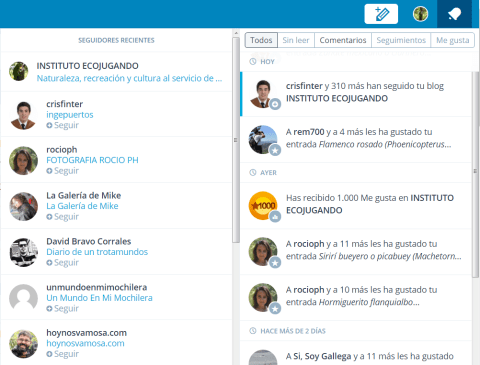The width and height of the screenshot is (480, 365).
Task: Open Naturaleza, recreación y cultura tagline link
Action: 129,78
